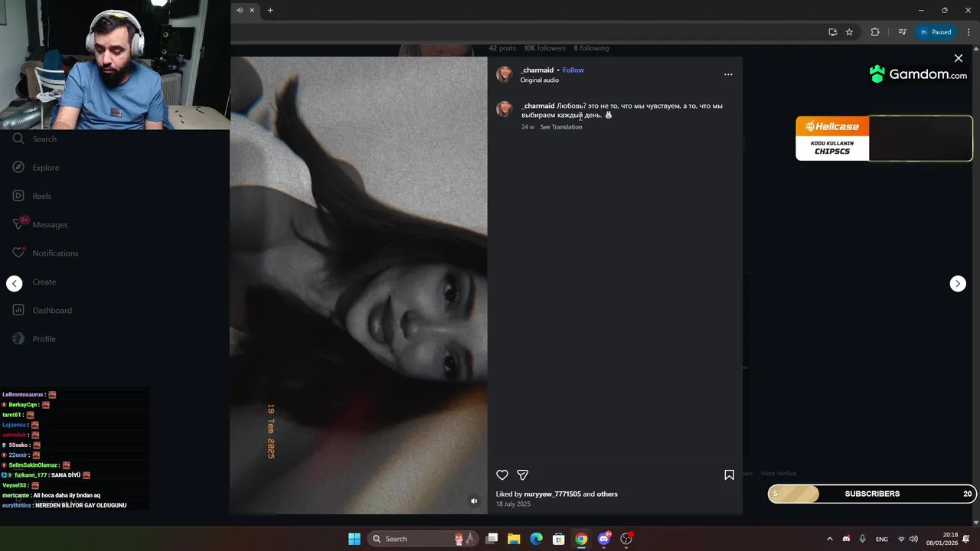
Task: Click the Discord tray icon
Action: [x=846, y=539]
